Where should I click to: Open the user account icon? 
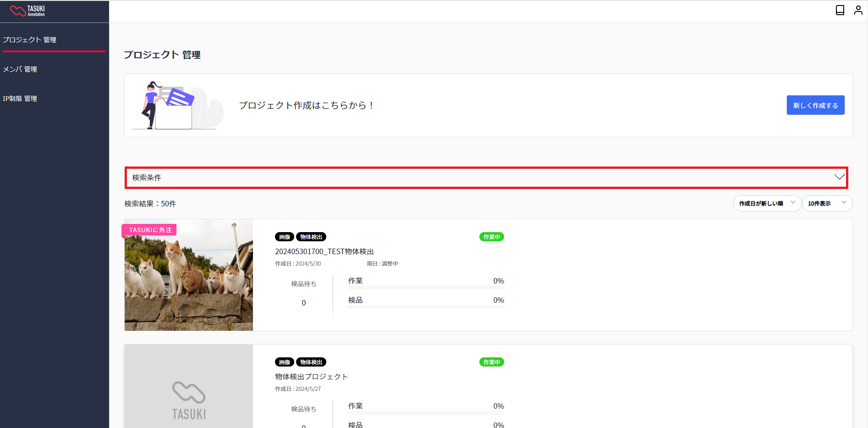point(858,10)
